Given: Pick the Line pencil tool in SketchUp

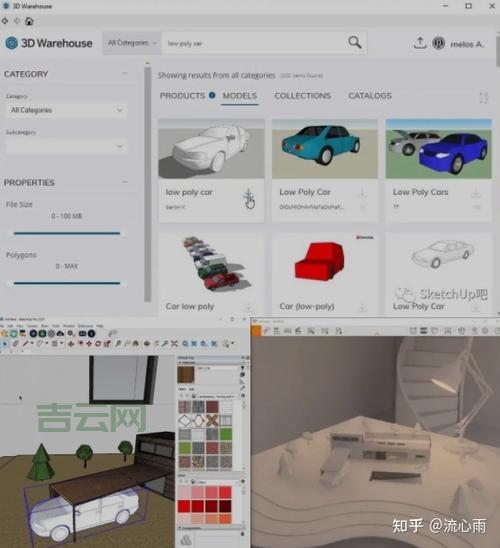Looking at the screenshot, I should click(25, 344).
